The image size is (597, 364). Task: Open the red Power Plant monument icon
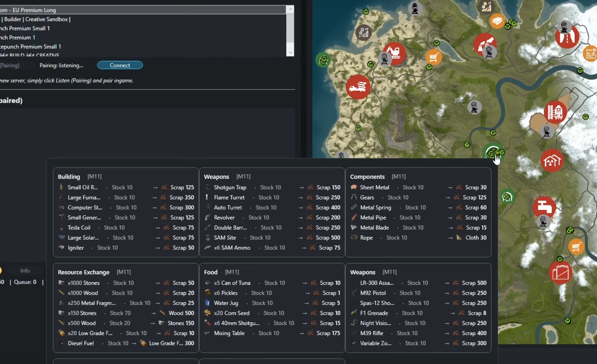click(x=485, y=44)
